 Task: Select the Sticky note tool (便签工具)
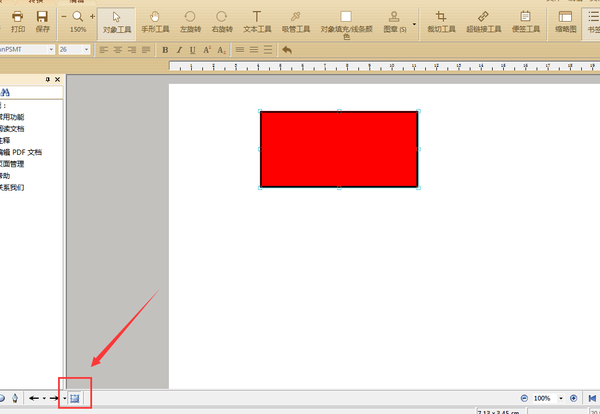point(526,22)
